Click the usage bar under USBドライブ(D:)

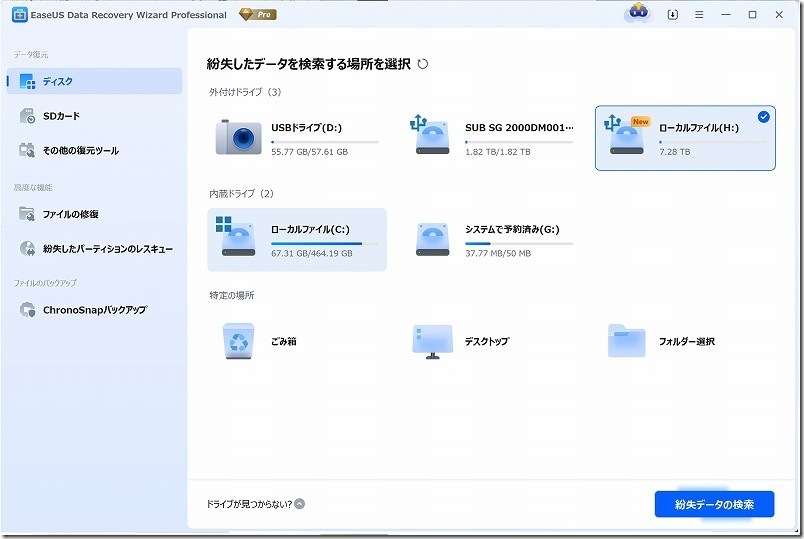point(325,142)
